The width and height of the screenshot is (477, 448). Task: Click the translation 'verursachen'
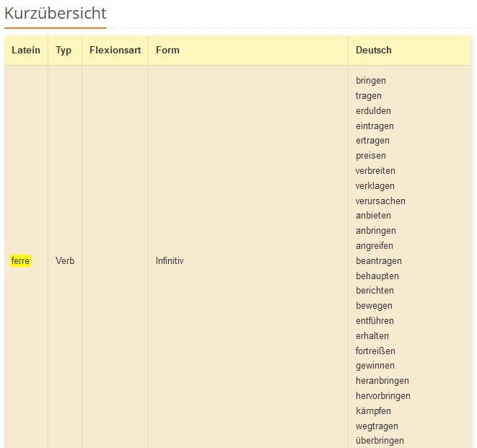tap(380, 201)
